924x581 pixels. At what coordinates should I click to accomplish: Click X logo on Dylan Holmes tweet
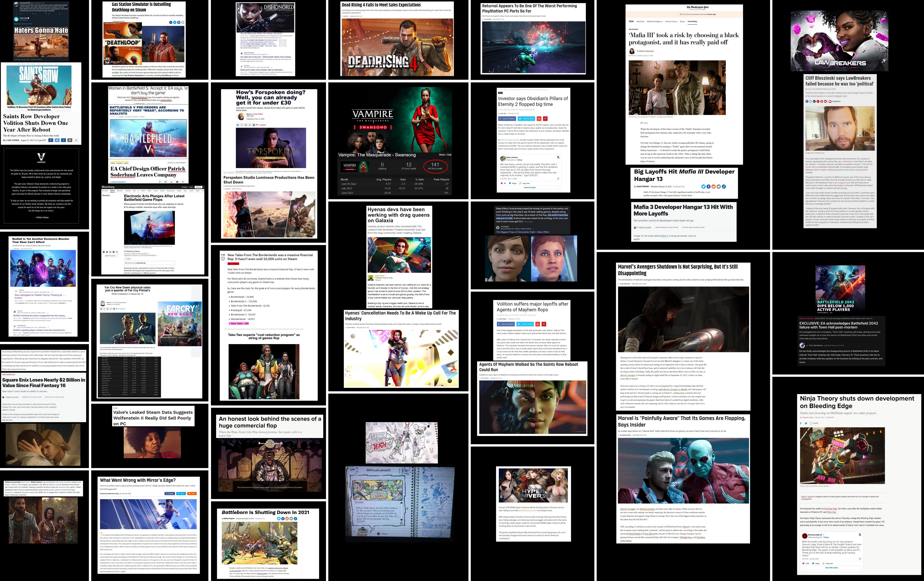(558, 157)
